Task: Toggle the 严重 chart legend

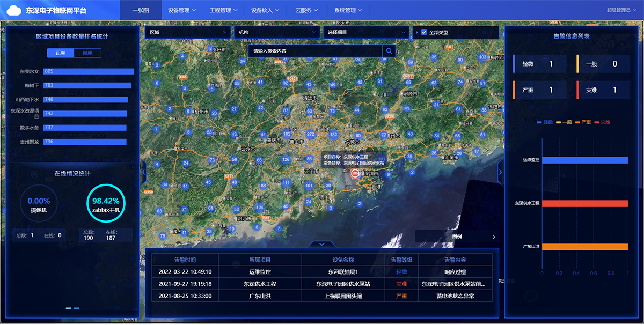Action: (583, 122)
